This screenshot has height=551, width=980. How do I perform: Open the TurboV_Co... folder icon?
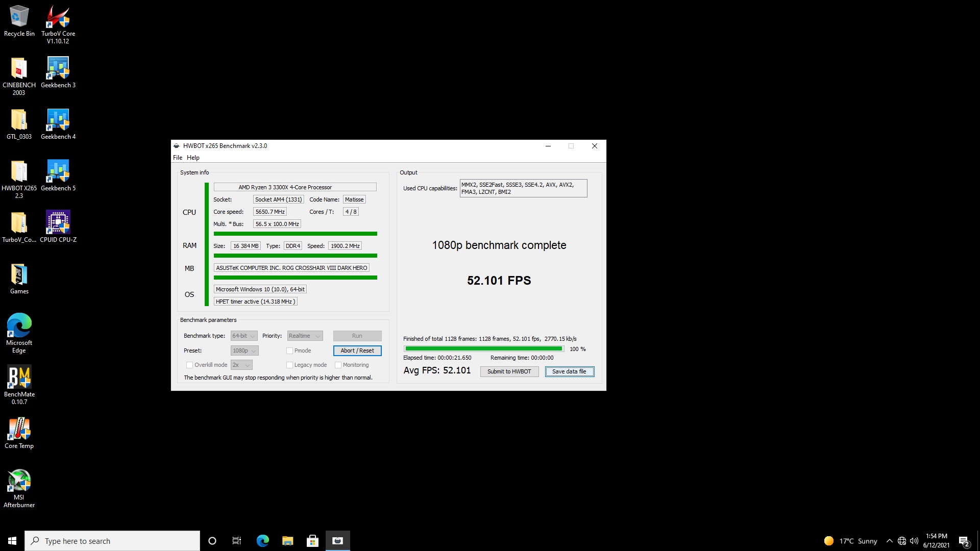point(19,227)
